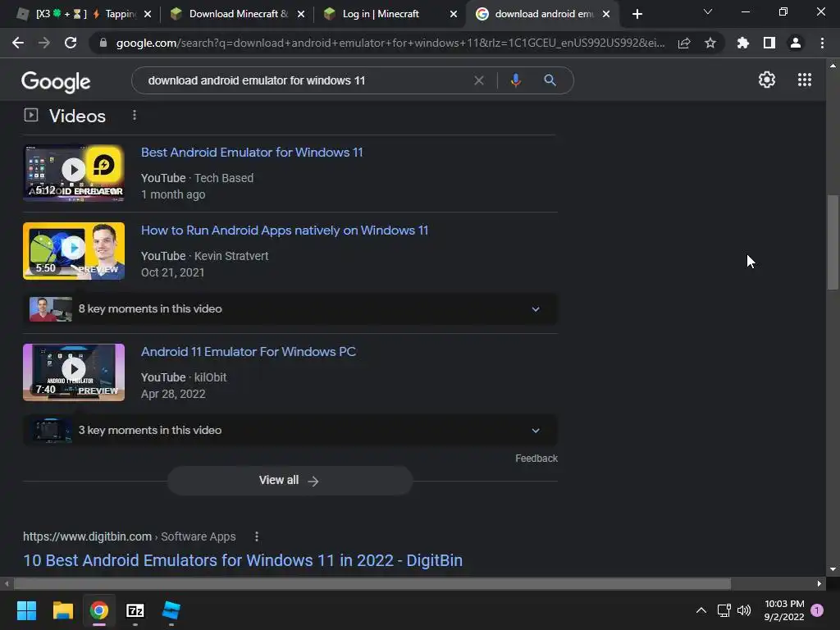840x630 pixels.
Task: Show hidden system tray icons
Action: pyautogui.click(x=701, y=610)
